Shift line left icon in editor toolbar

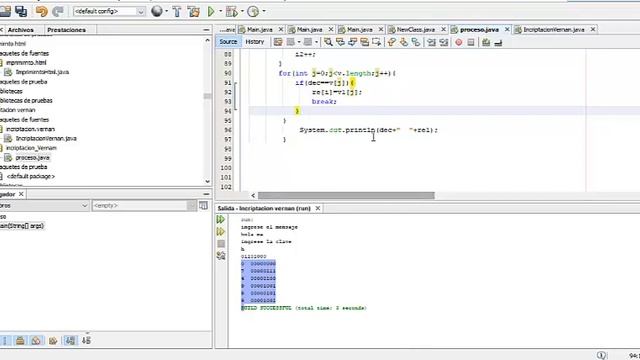point(431,42)
